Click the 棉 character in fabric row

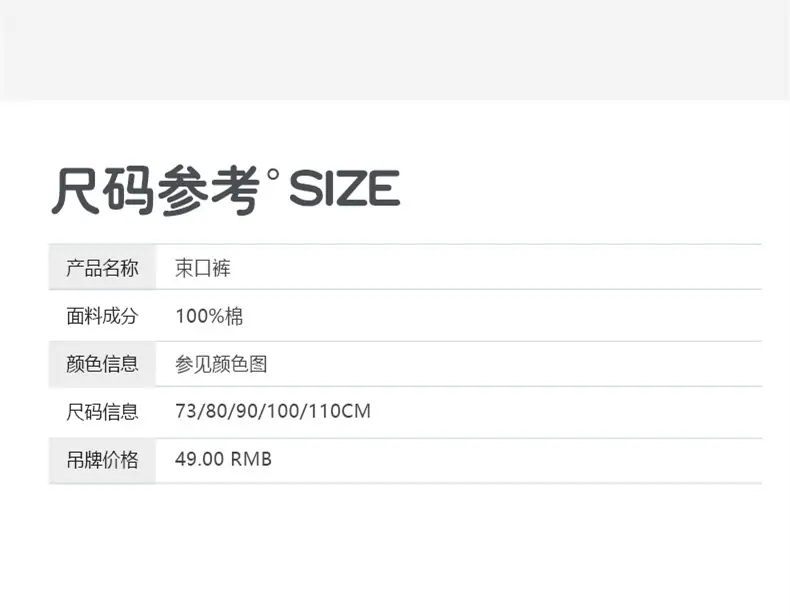tap(234, 316)
